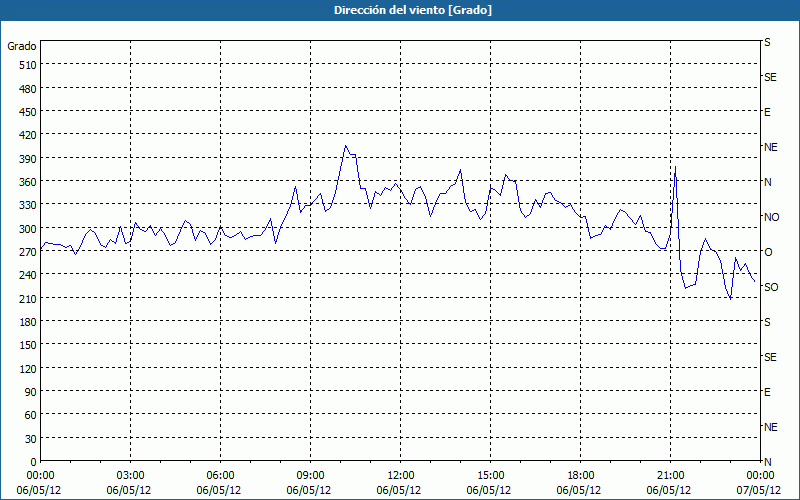800x500 pixels.
Task: Select the 06/05/12 date under 09:00
Action: (x=309, y=490)
